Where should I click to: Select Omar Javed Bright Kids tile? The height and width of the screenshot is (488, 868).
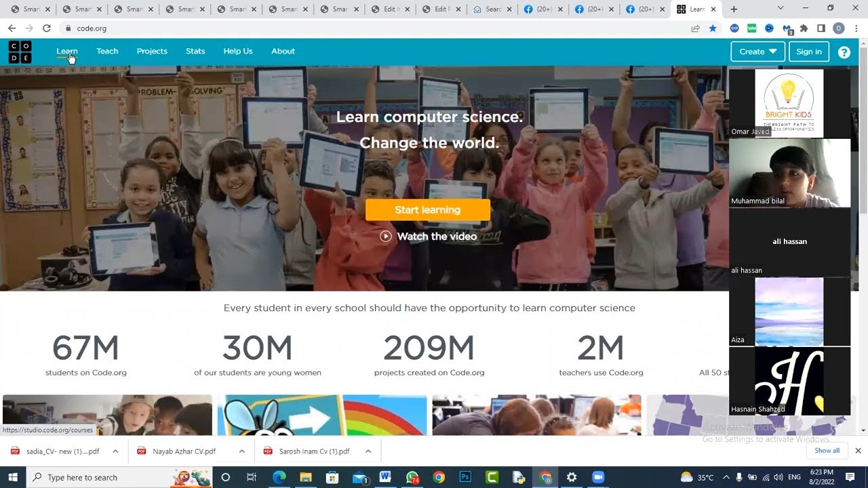(789, 104)
